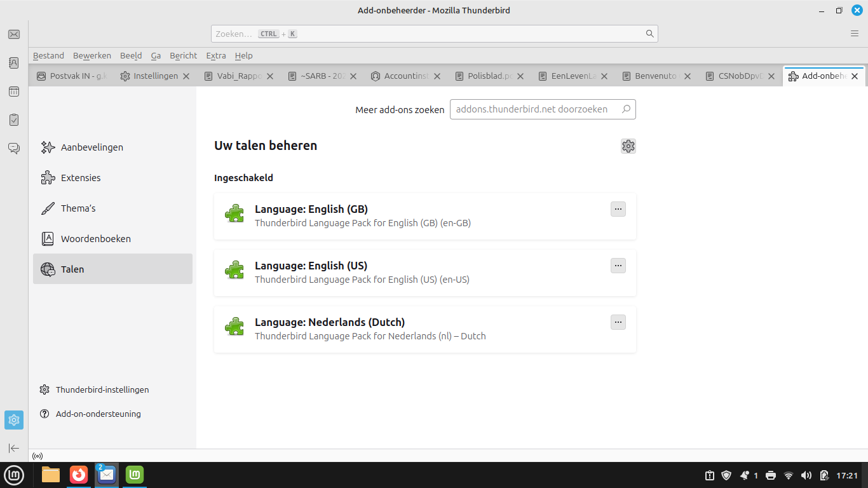The width and height of the screenshot is (868, 488).
Task: Select Extensies in the sidebar
Action: [x=81, y=178]
